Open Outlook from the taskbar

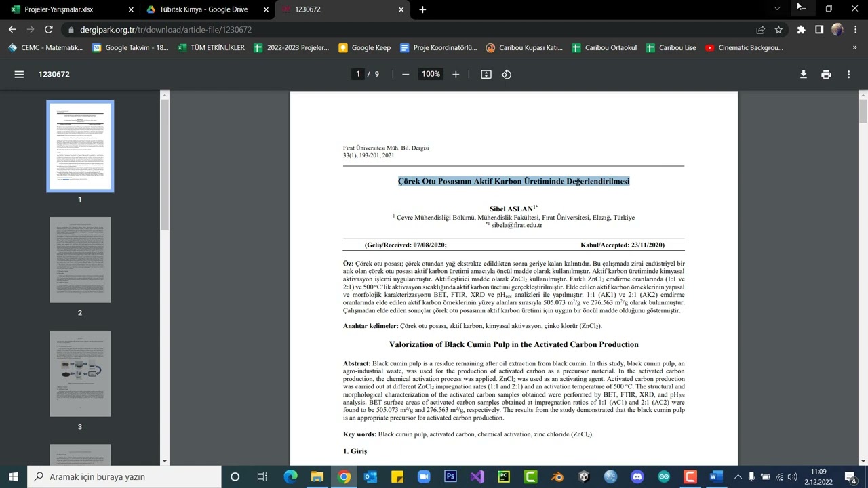coord(370,476)
